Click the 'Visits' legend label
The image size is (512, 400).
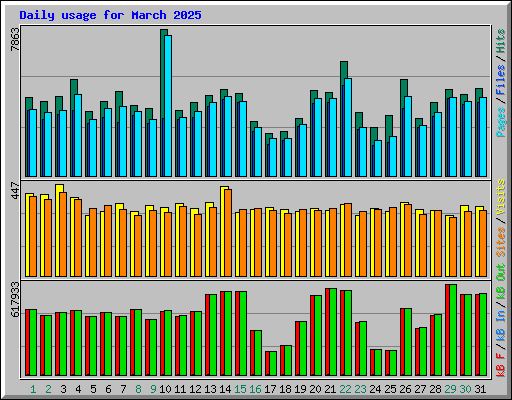[x=501, y=197]
